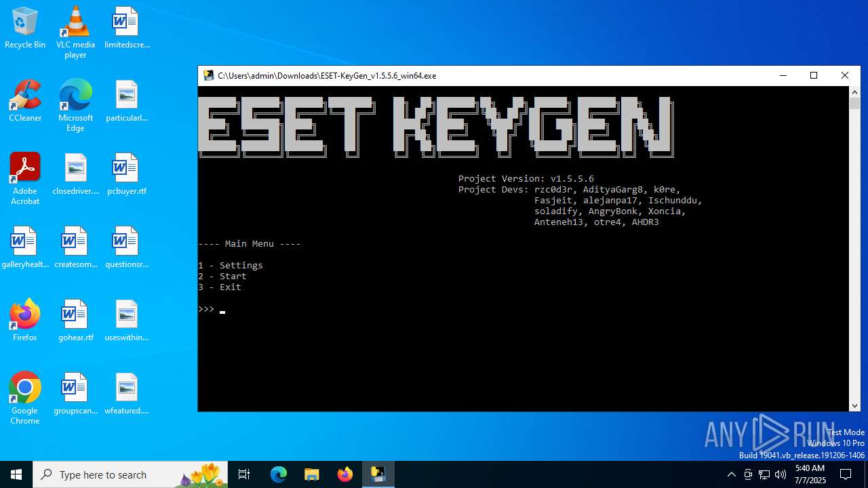
Task: Maximize the ESET KeyGen console window
Action: [814, 75]
